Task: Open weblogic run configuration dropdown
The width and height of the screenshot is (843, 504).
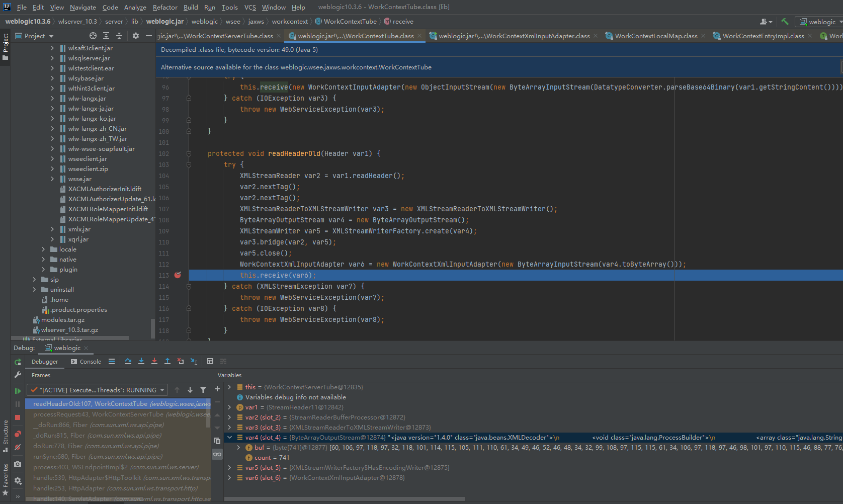Action: click(820, 22)
